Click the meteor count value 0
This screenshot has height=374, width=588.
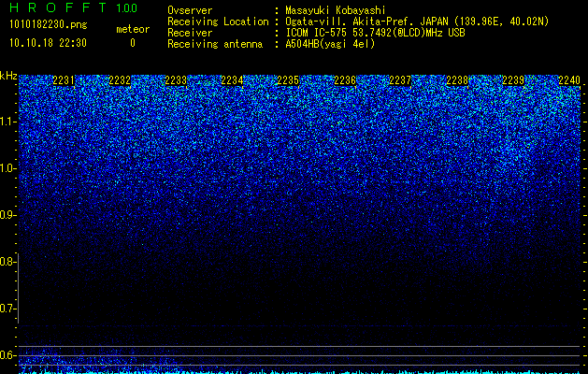coord(133,43)
